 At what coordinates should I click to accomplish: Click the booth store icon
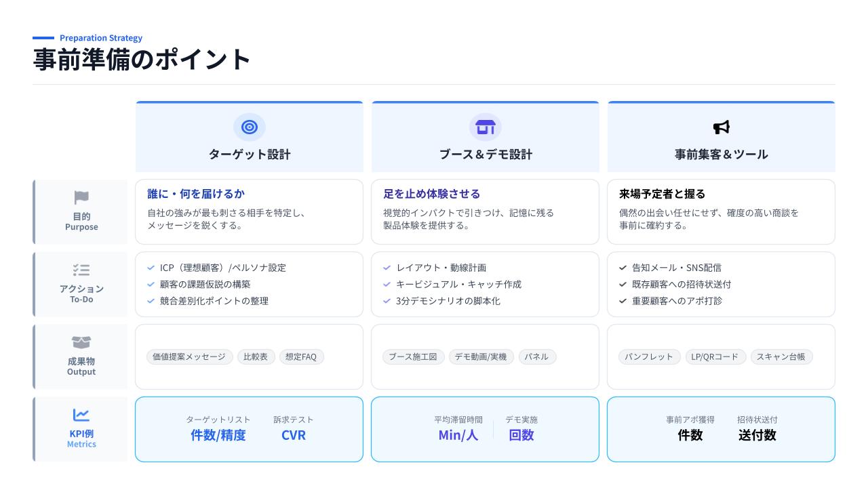pos(485,127)
